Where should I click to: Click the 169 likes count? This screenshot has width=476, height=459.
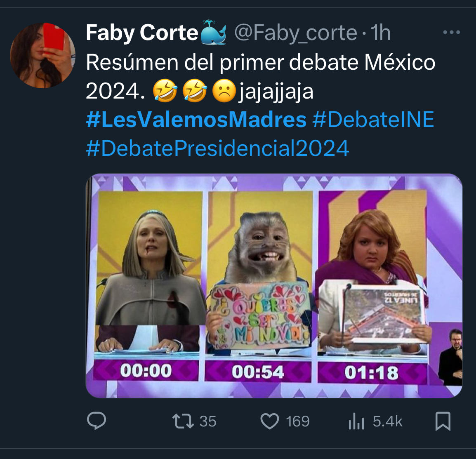(297, 421)
